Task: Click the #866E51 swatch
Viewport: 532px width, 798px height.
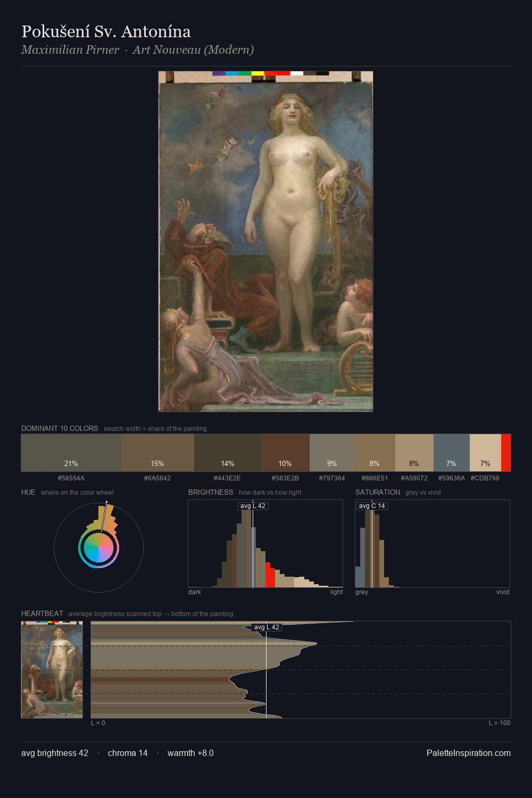Action: pyautogui.click(x=375, y=453)
